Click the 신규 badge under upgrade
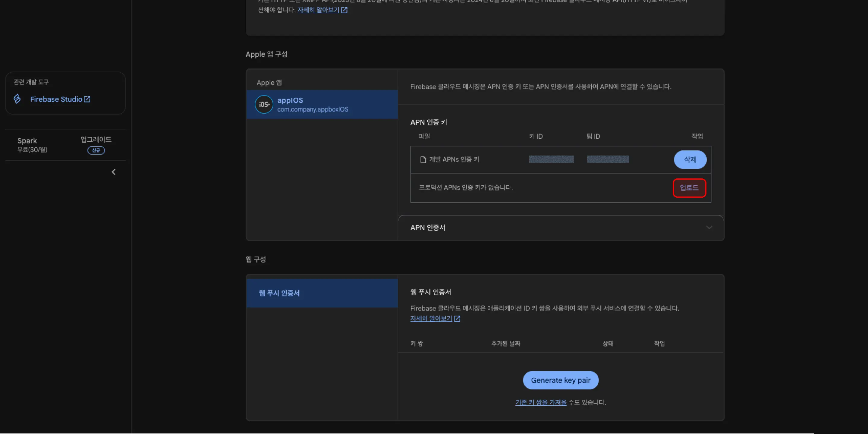This screenshot has height=434, width=868. click(x=96, y=150)
